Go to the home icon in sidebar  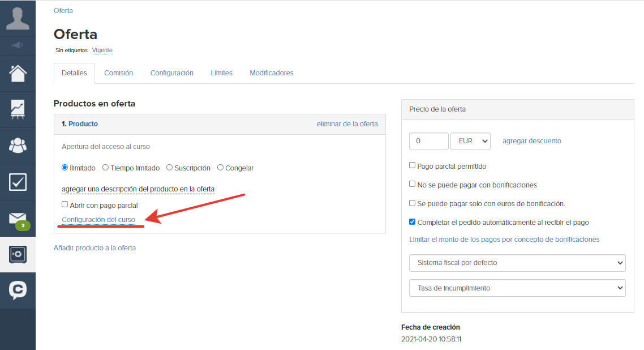18,74
